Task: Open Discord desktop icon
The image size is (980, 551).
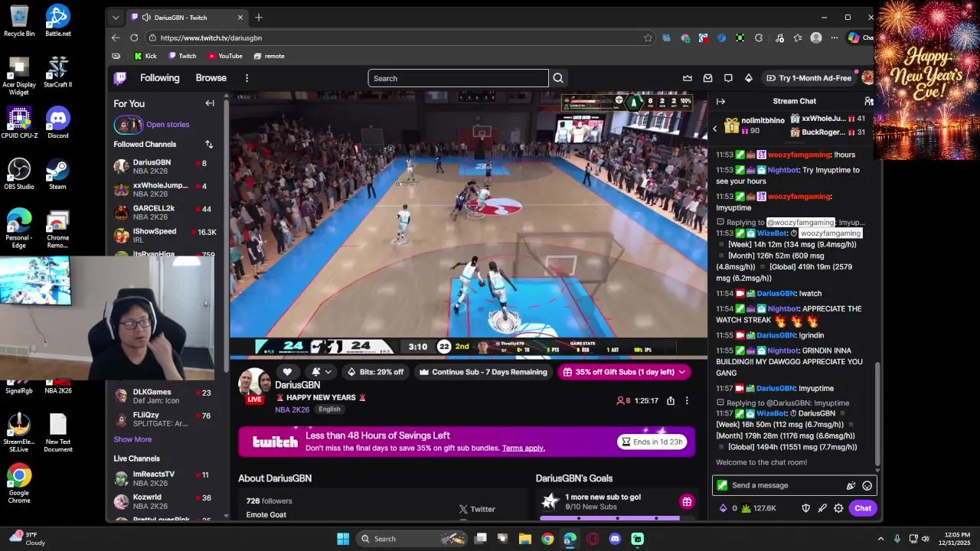Action: 57,122
